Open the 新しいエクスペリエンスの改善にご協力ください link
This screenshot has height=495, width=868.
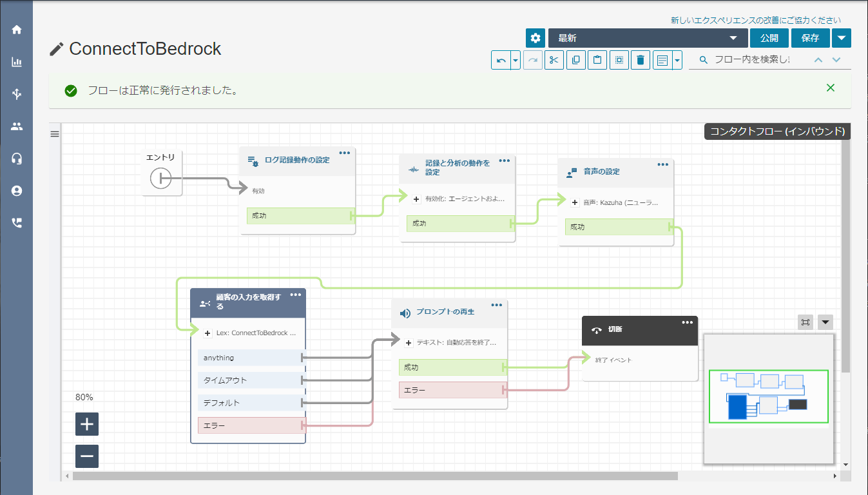click(756, 21)
